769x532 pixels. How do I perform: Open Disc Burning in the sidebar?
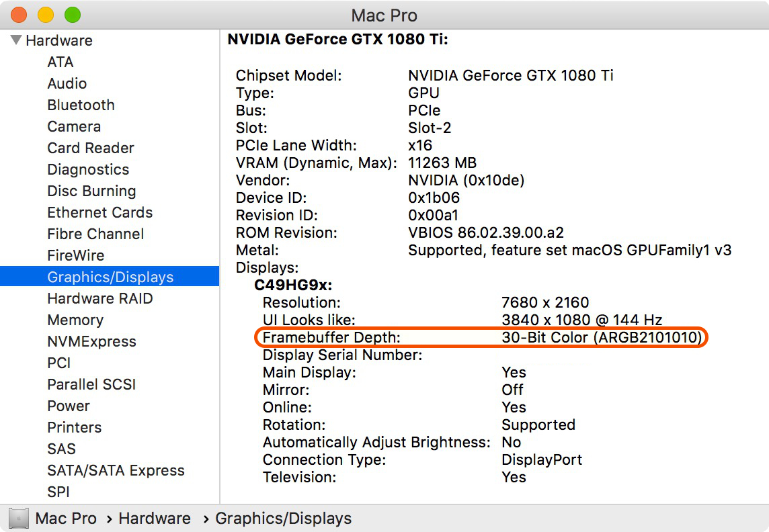(91, 191)
